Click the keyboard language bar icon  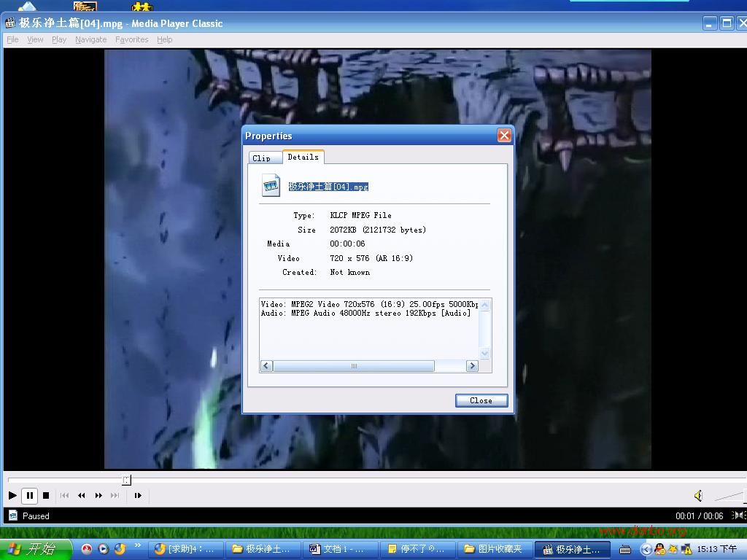[x=625, y=550]
